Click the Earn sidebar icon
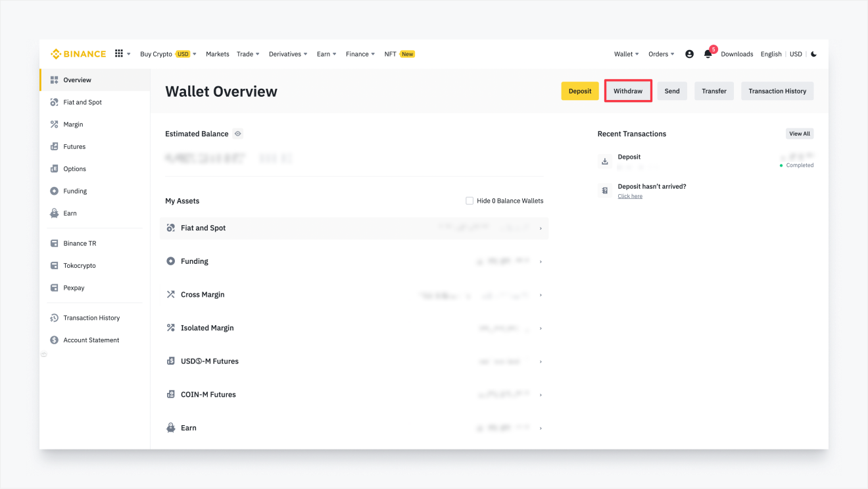The height and width of the screenshot is (489, 868). coord(55,213)
